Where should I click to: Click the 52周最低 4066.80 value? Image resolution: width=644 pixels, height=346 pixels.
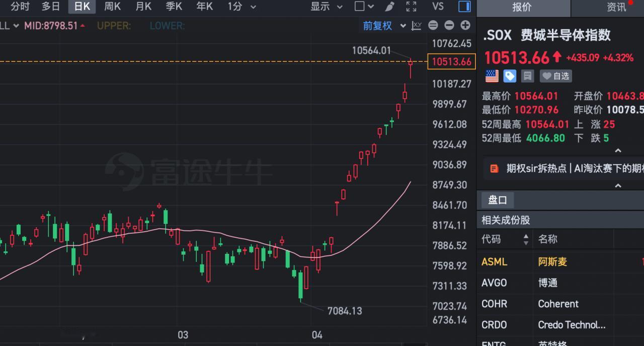click(546, 138)
